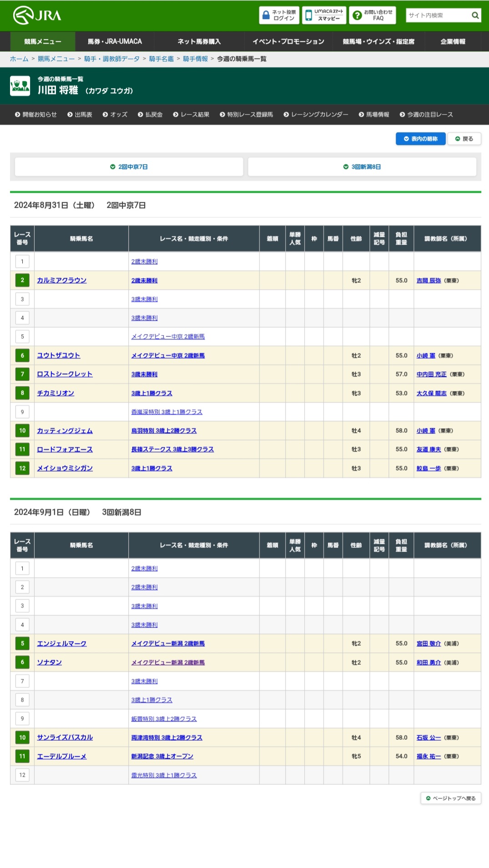Expand the 表内の略称 abbreviation button
The image size is (489, 868).
(x=420, y=139)
